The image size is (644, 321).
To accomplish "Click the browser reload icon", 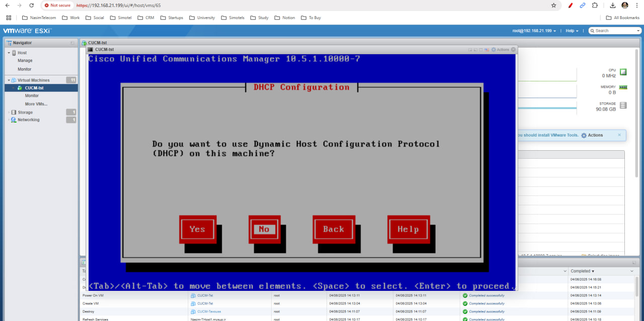I will (31, 6).
